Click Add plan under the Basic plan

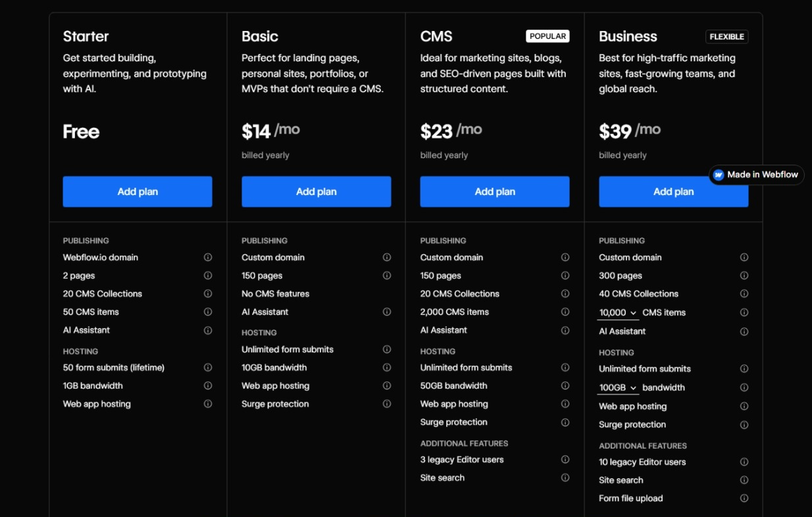[x=316, y=191]
